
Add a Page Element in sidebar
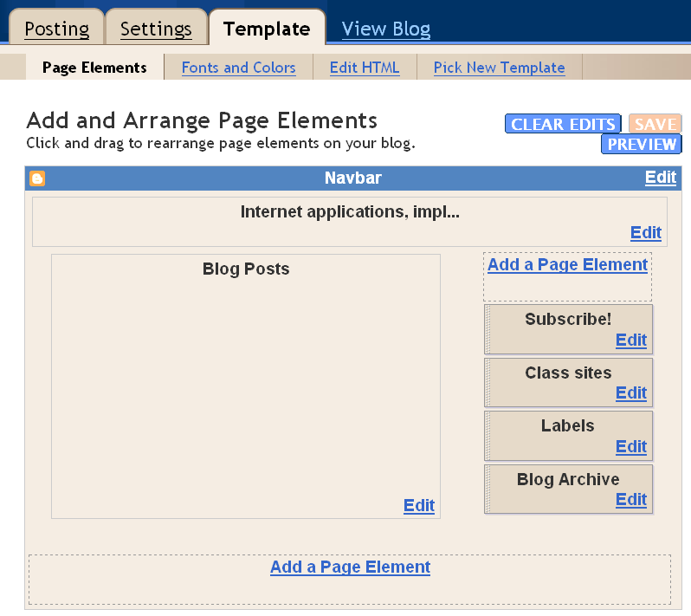568,264
